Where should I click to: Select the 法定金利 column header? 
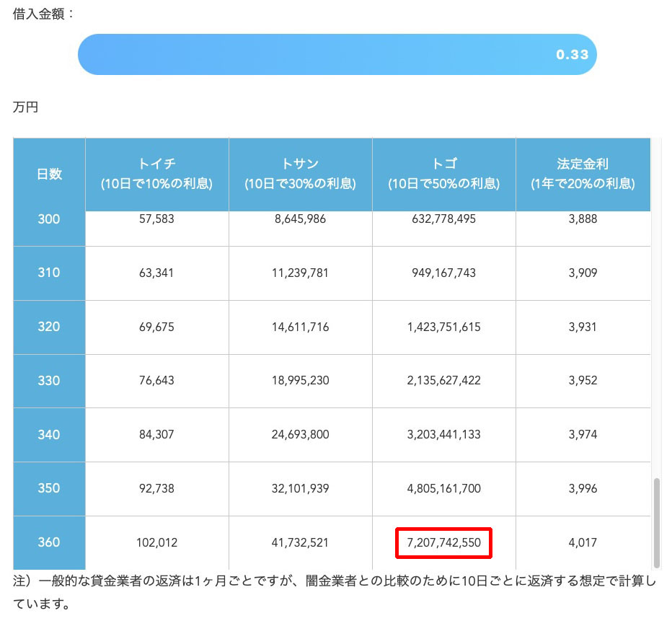581,174
